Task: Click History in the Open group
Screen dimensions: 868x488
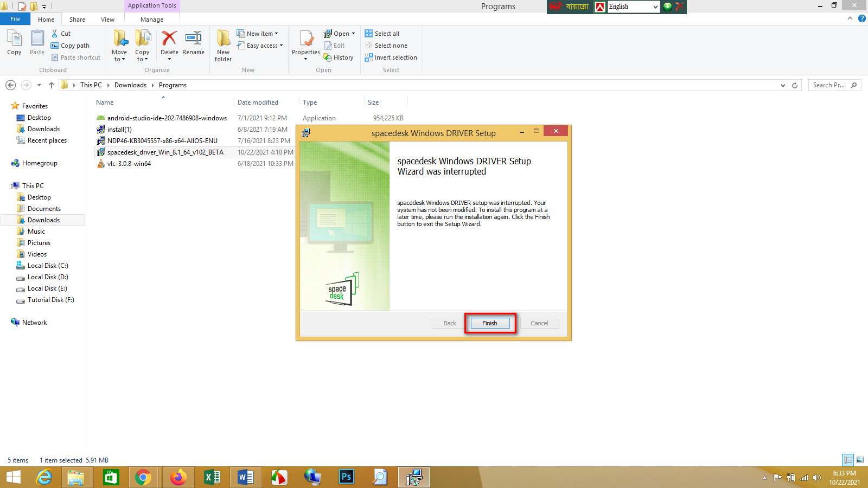Action: [x=339, y=57]
